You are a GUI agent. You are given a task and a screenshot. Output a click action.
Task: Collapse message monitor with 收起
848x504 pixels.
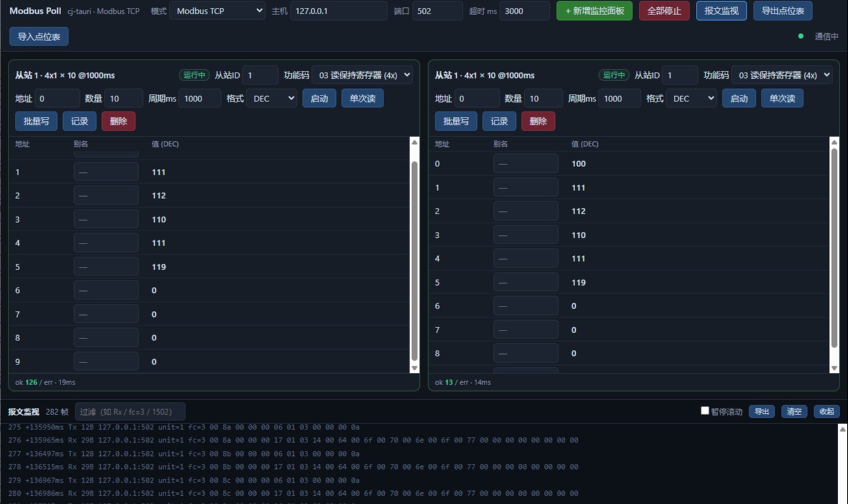(x=827, y=412)
